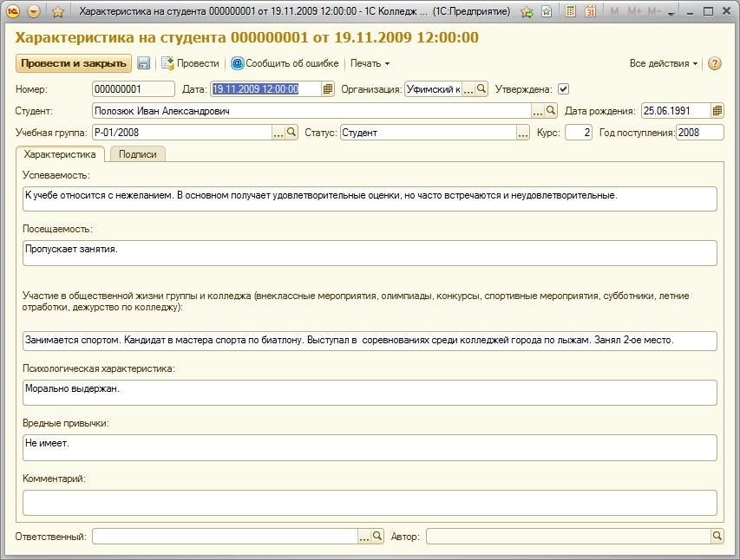
Task: Click the Психологическая характеристика text box
Action: tap(370, 393)
